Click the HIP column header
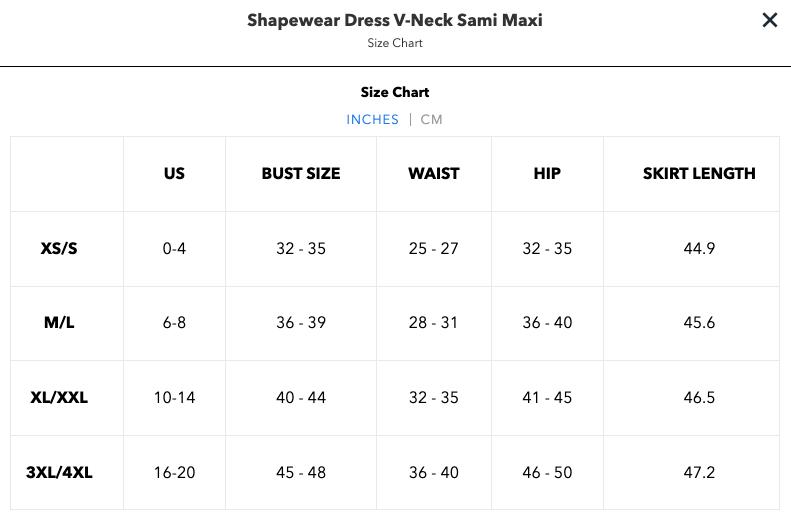Viewport: 791px width, 526px height. click(x=547, y=173)
